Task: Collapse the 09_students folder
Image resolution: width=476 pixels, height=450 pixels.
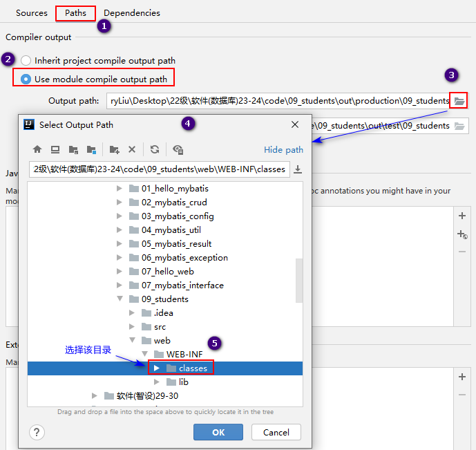Action: coord(120,299)
